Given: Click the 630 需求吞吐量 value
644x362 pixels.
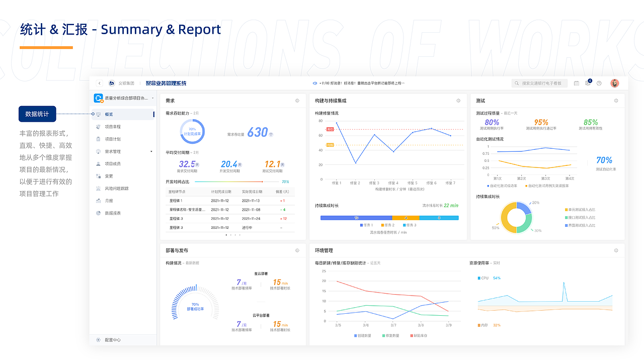Looking at the screenshot, I should click(258, 132).
